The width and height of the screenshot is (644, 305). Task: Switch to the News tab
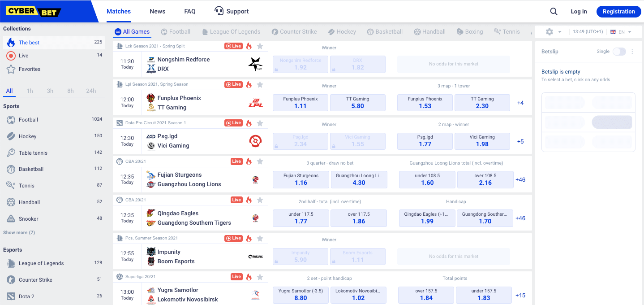(x=157, y=11)
